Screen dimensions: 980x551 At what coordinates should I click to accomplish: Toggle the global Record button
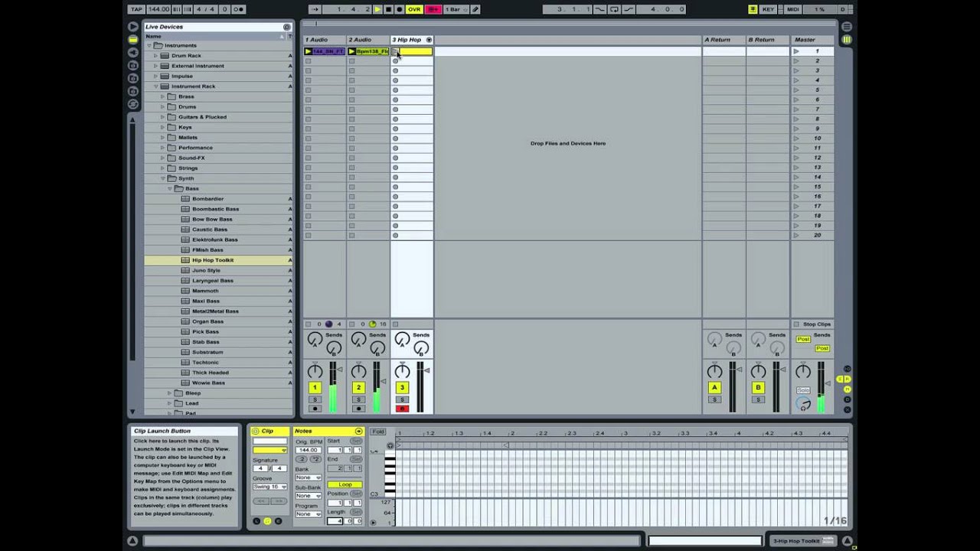point(399,9)
